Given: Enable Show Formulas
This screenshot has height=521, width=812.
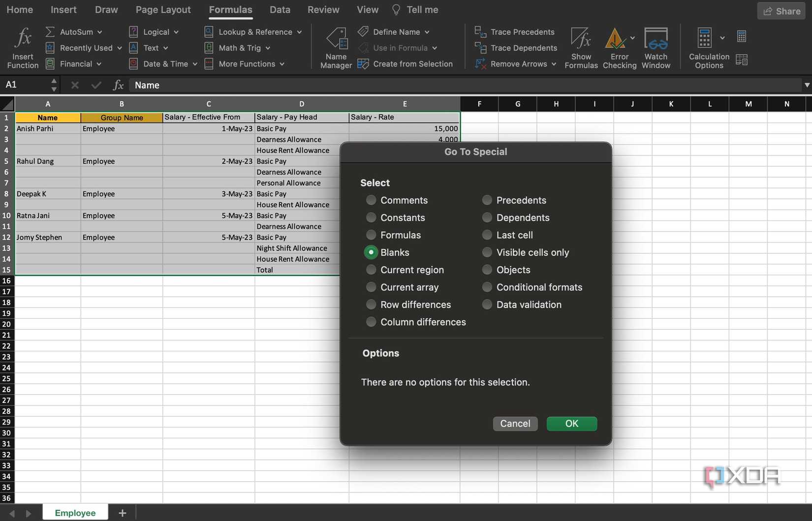Looking at the screenshot, I should click(581, 47).
